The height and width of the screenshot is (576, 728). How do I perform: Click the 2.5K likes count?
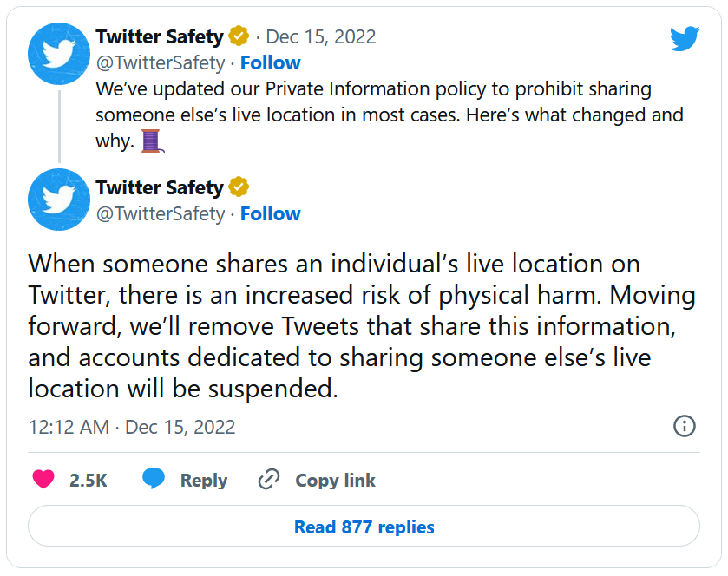[x=88, y=480]
